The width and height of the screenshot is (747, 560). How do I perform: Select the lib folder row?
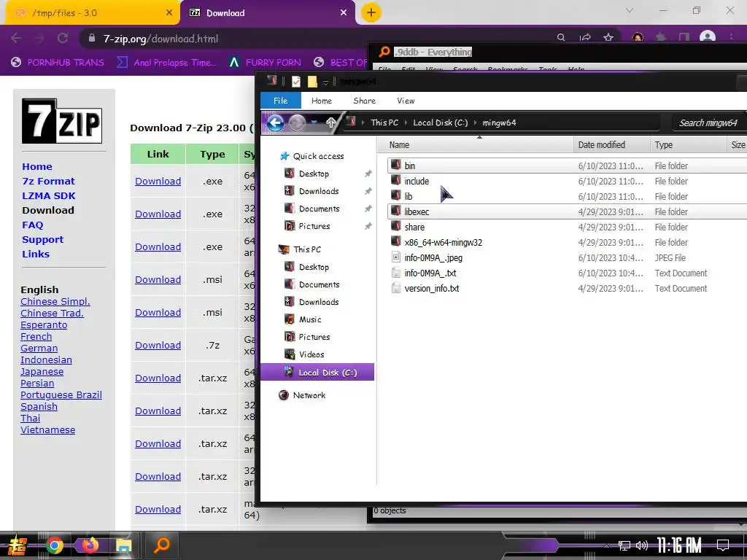pos(567,196)
